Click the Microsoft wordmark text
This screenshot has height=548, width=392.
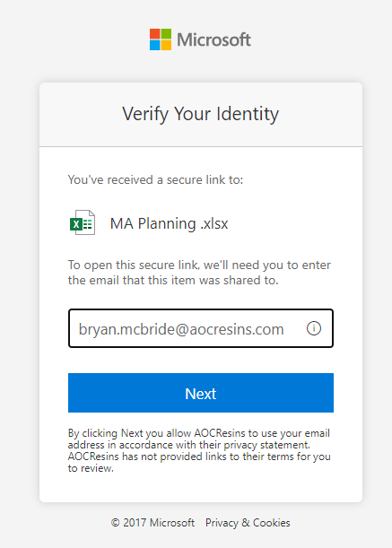[213, 39]
